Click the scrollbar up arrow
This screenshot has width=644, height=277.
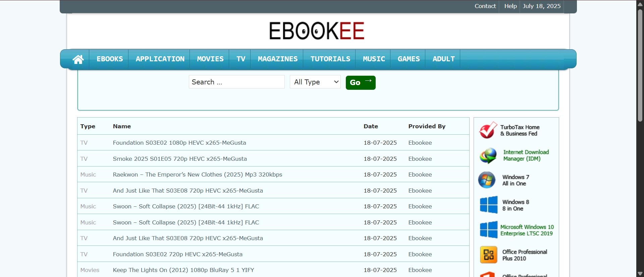640,4
